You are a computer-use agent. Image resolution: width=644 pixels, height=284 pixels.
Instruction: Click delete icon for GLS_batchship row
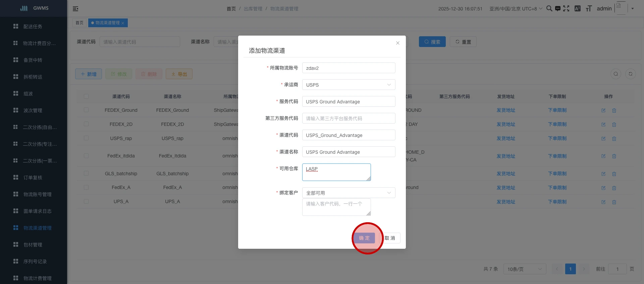(x=614, y=174)
